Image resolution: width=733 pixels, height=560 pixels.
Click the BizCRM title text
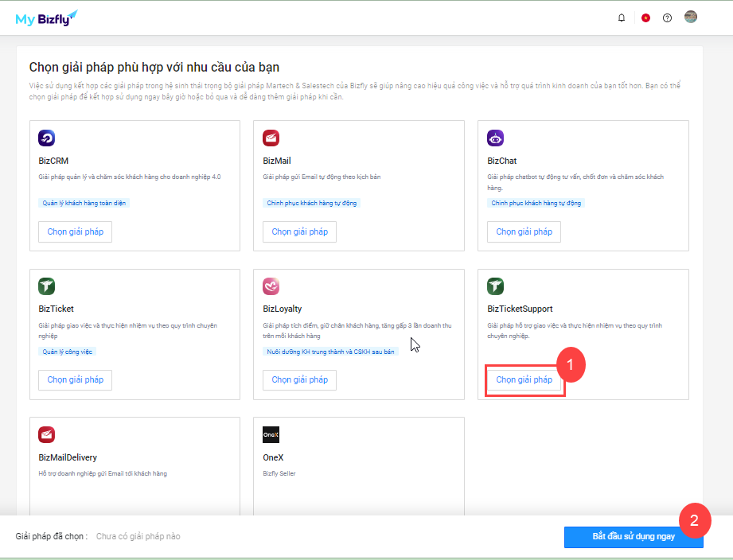(53, 161)
